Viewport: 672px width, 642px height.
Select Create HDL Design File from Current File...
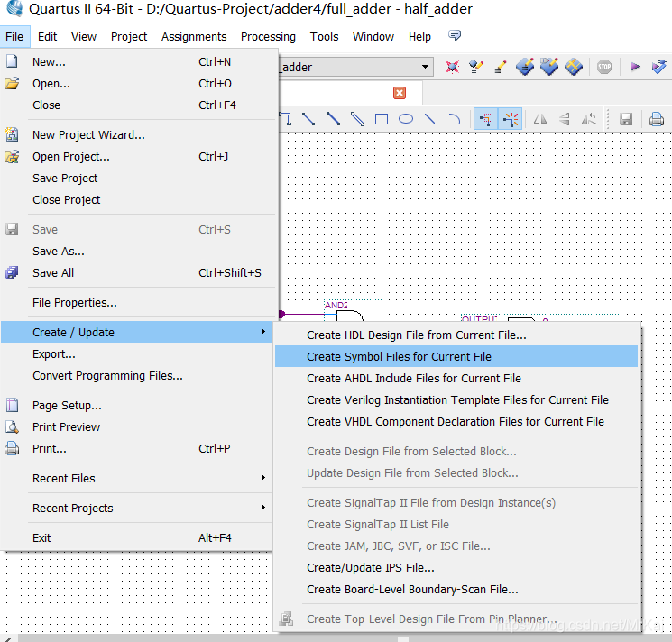[456, 335]
